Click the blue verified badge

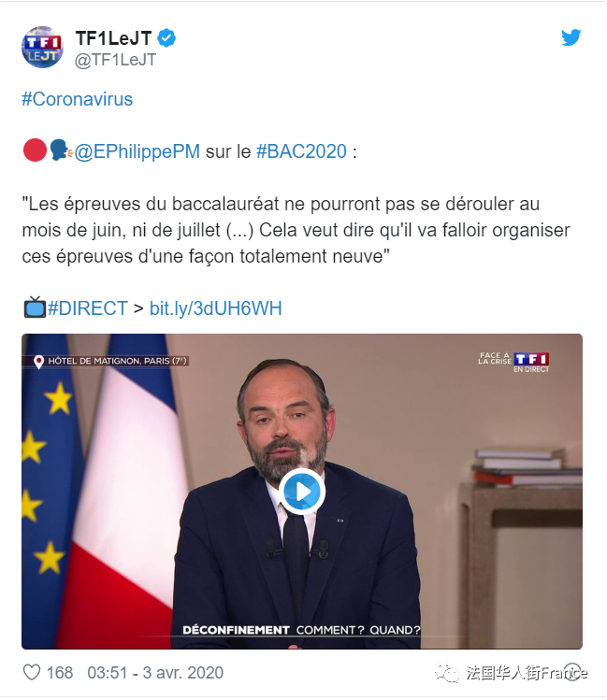(x=166, y=38)
